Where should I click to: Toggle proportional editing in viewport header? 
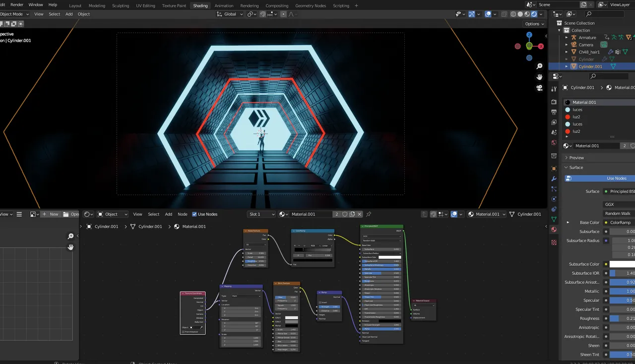(284, 14)
